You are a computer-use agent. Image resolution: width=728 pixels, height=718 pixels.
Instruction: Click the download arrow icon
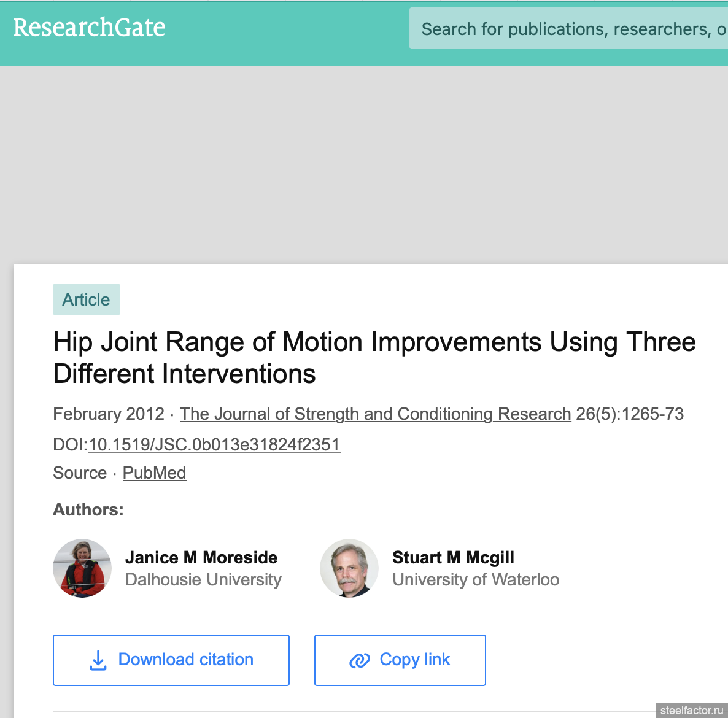click(98, 660)
